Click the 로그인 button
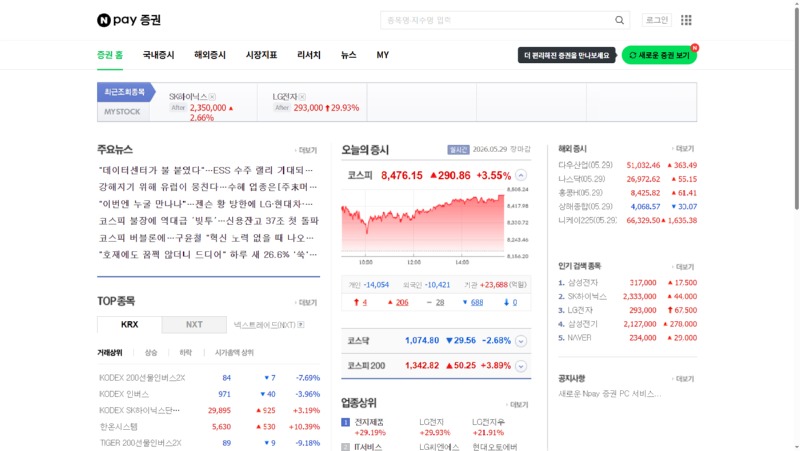 tap(657, 20)
